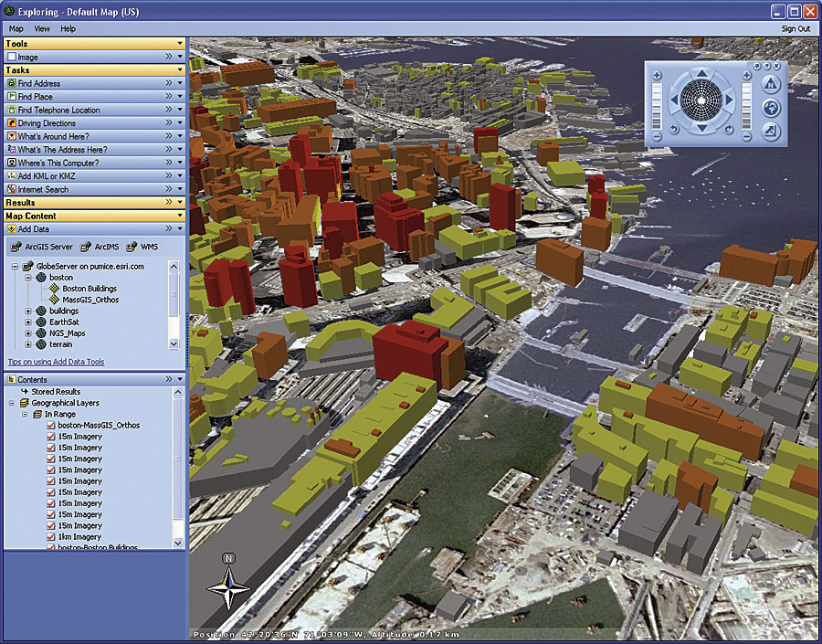Select the MassGIS_Orthos layer
This screenshot has height=644, width=822.
(90, 300)
